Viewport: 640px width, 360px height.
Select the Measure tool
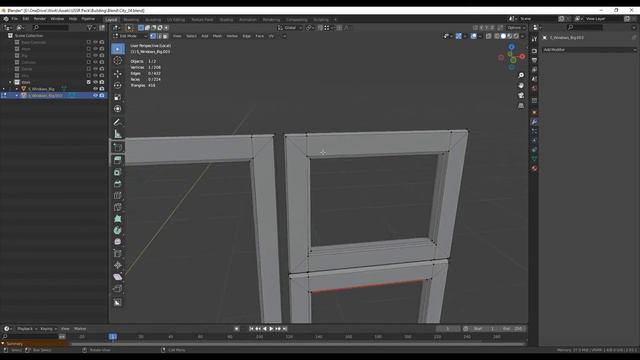pos(118,134)
